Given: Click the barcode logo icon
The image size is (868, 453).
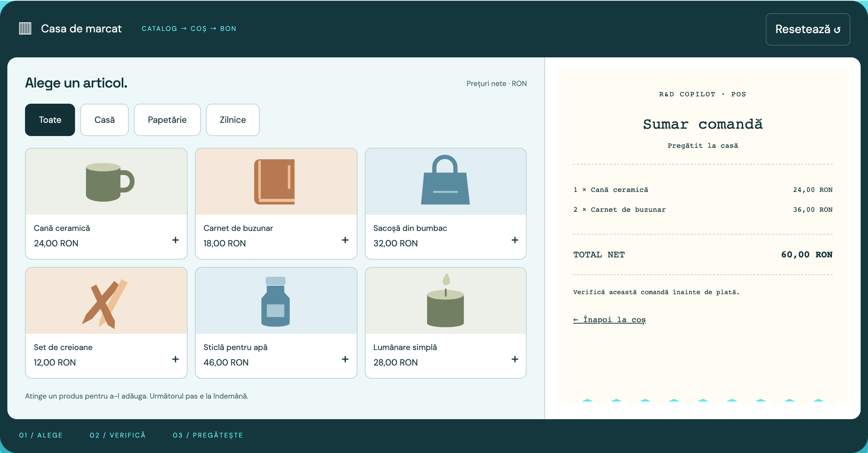Looking at the screenshot, I should 25,28.
